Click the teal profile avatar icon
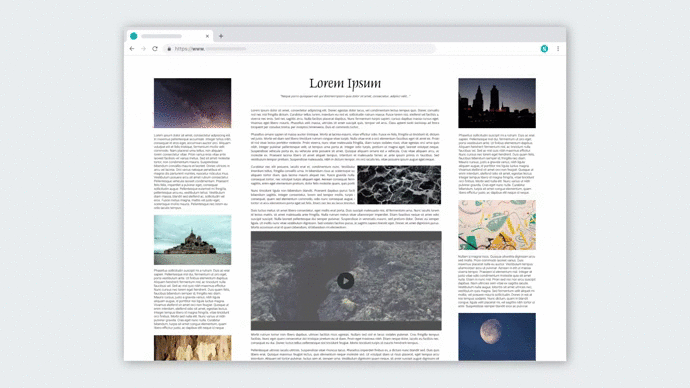 [544, 48]
